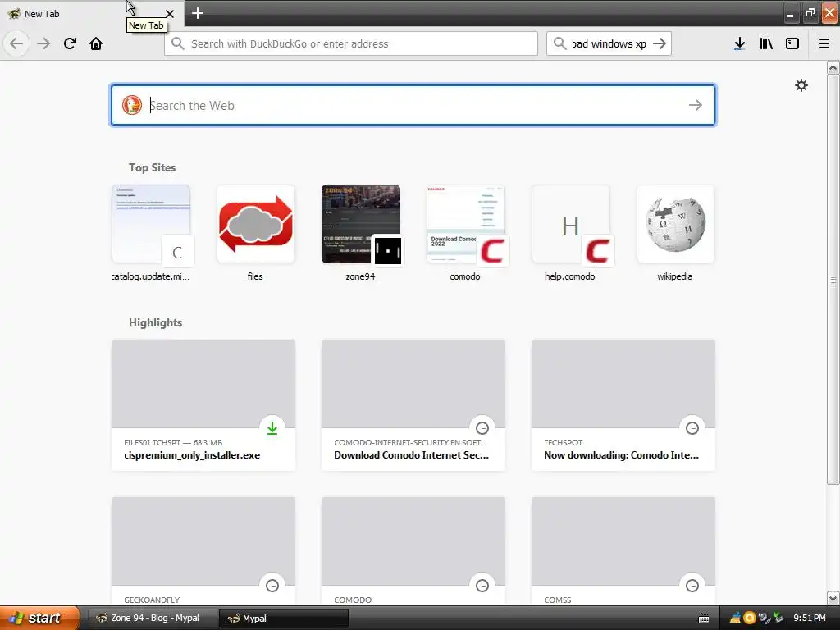Open the GECKOANDFLY highlight card
Screen dimensions: 840x630
(x=203, y=550)
